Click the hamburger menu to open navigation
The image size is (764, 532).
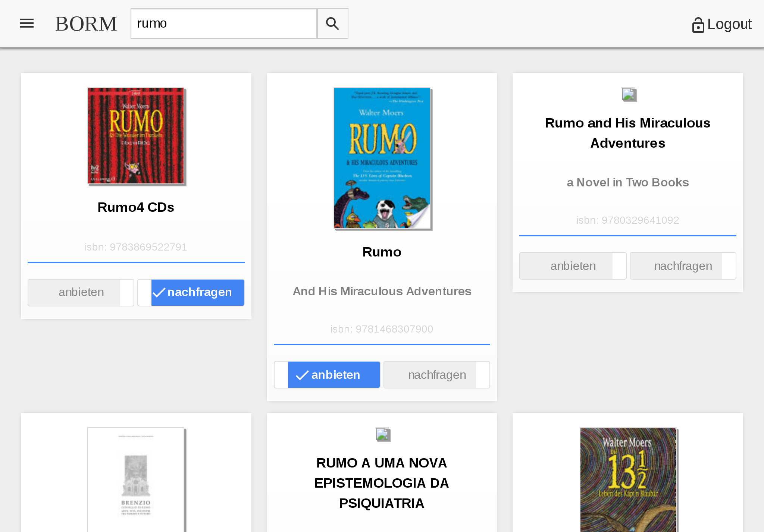[x=27, y=23]
